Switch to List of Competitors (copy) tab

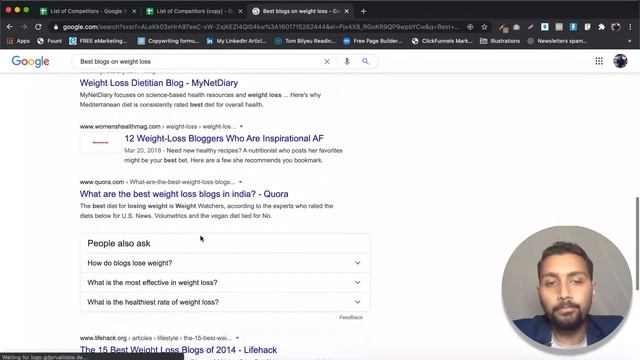[194, 11]
